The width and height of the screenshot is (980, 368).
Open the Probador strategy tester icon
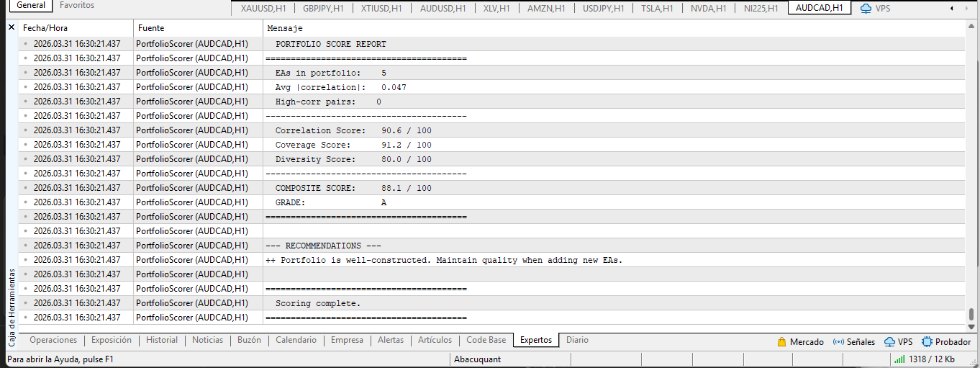tap(927, 342)
